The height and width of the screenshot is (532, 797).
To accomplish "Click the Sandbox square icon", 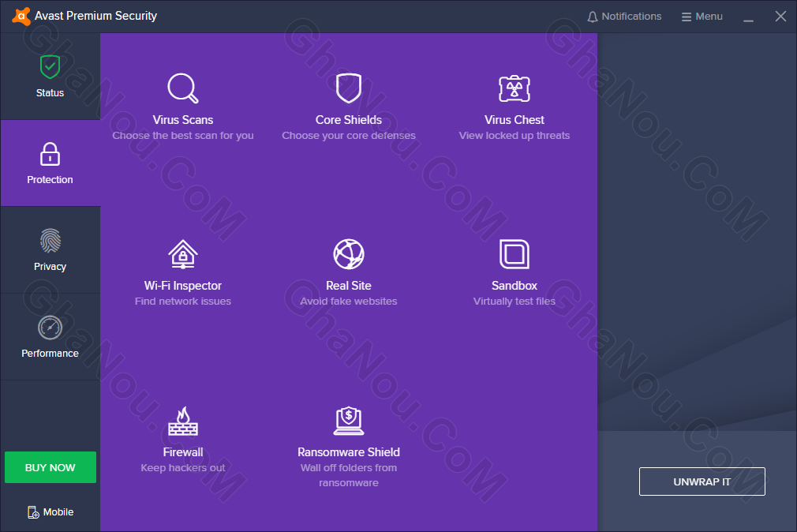I will click(514, 254).
